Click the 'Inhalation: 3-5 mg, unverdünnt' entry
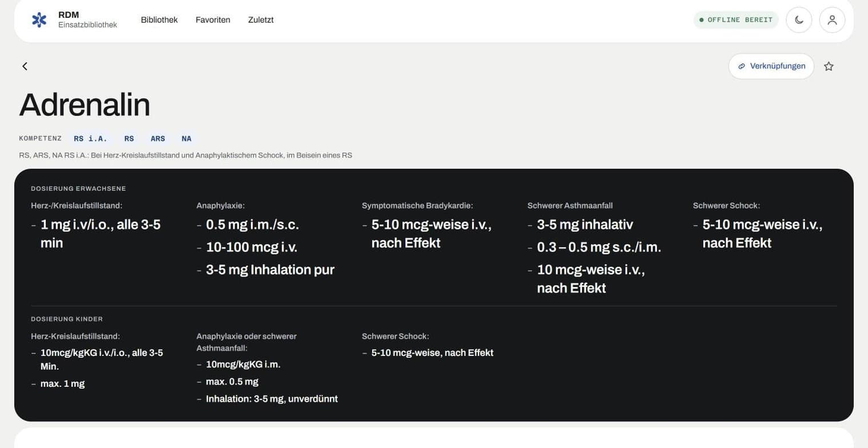This screenshot has height=448, width=868. (272, 399)
